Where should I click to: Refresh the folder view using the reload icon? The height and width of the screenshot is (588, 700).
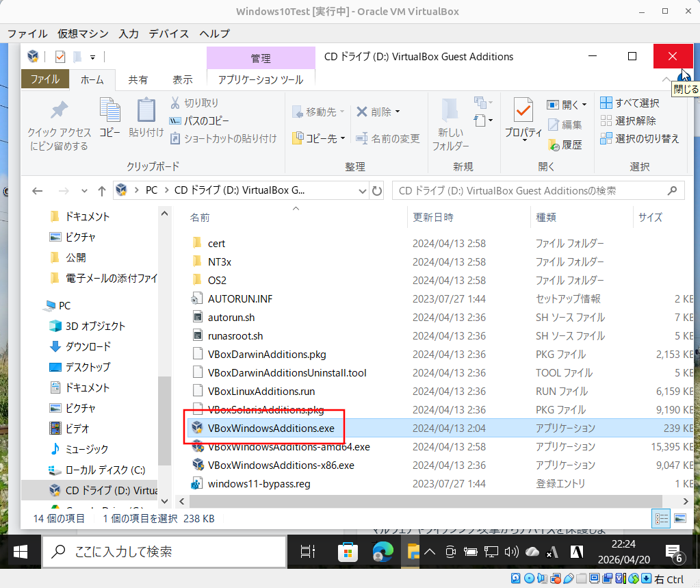click(x=377, y=191)
